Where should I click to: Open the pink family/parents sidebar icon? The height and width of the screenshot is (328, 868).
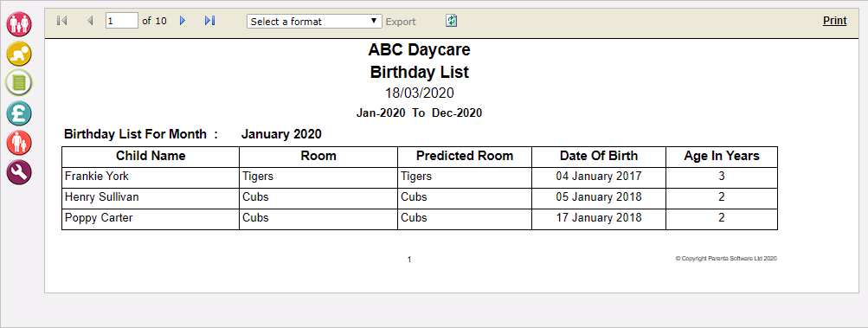[x=19, y=24]
